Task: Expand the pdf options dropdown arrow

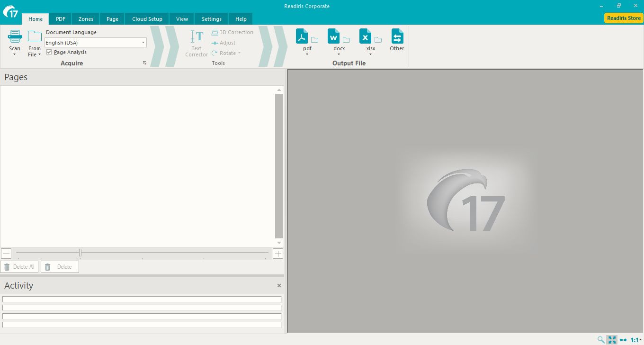Action: [x=307, y=54]
